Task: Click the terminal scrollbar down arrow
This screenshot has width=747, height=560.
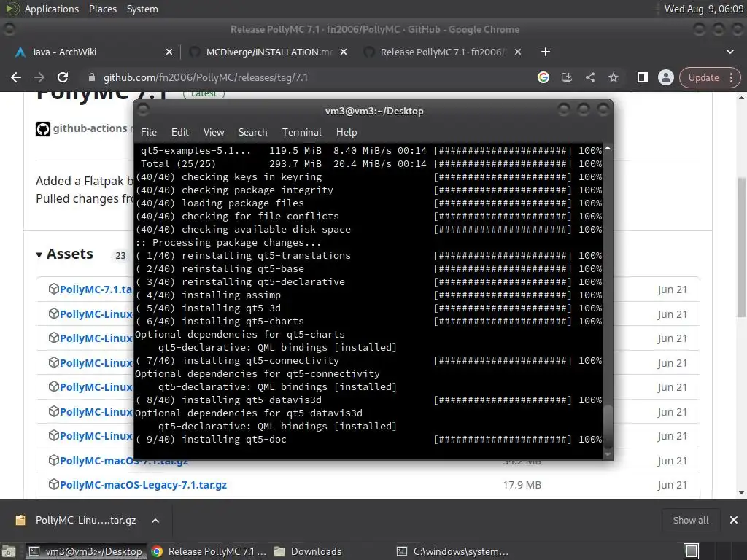Action: point(608,454)
